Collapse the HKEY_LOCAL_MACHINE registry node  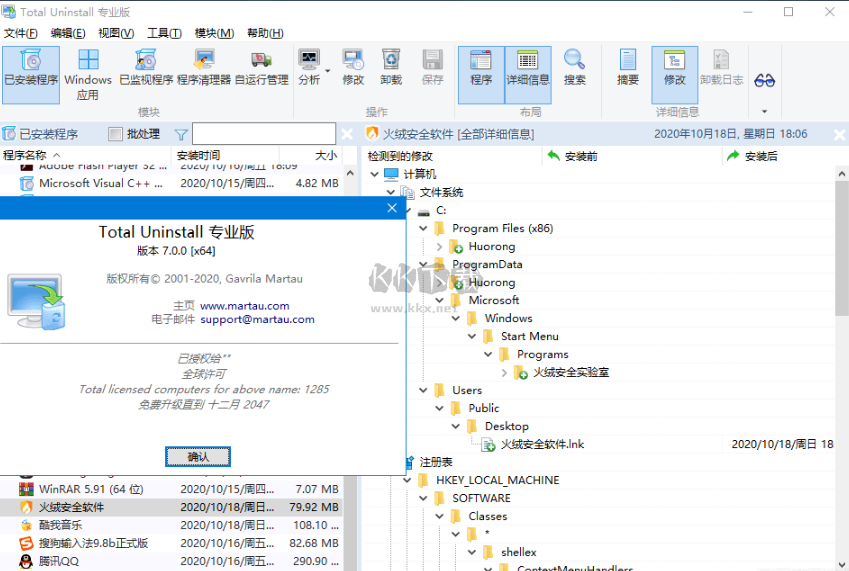click(408, 480)
